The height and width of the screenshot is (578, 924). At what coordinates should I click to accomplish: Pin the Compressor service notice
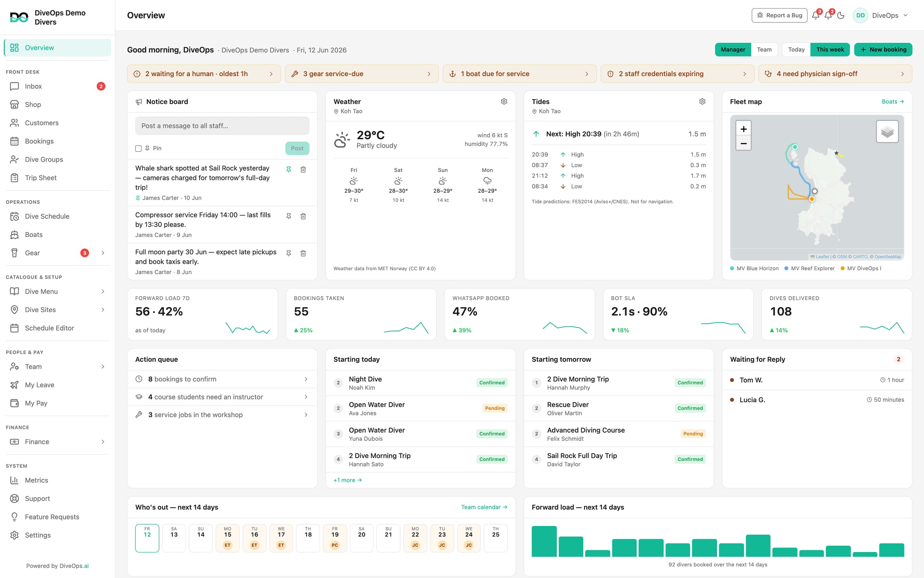[289, 216]
